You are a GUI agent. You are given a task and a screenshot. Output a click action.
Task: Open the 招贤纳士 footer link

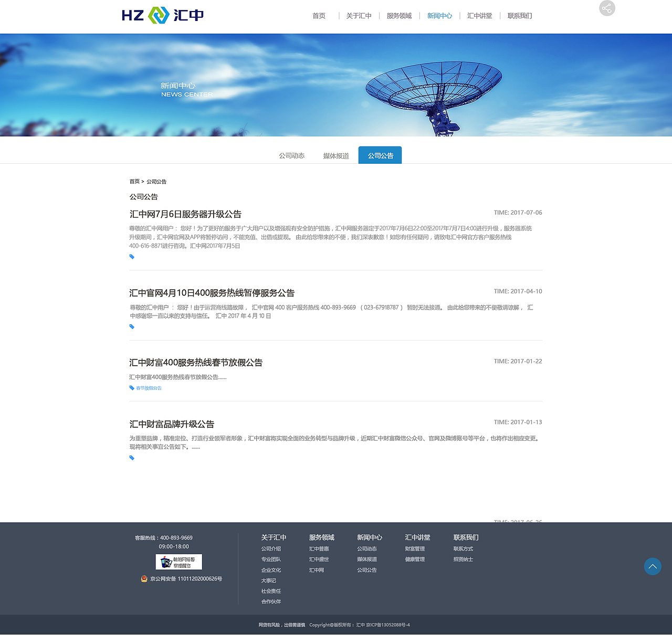point(463,559)
